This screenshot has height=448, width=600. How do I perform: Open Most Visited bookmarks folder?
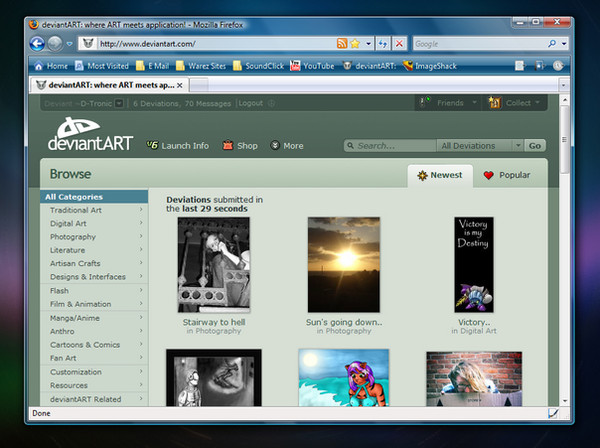[102, 66]
